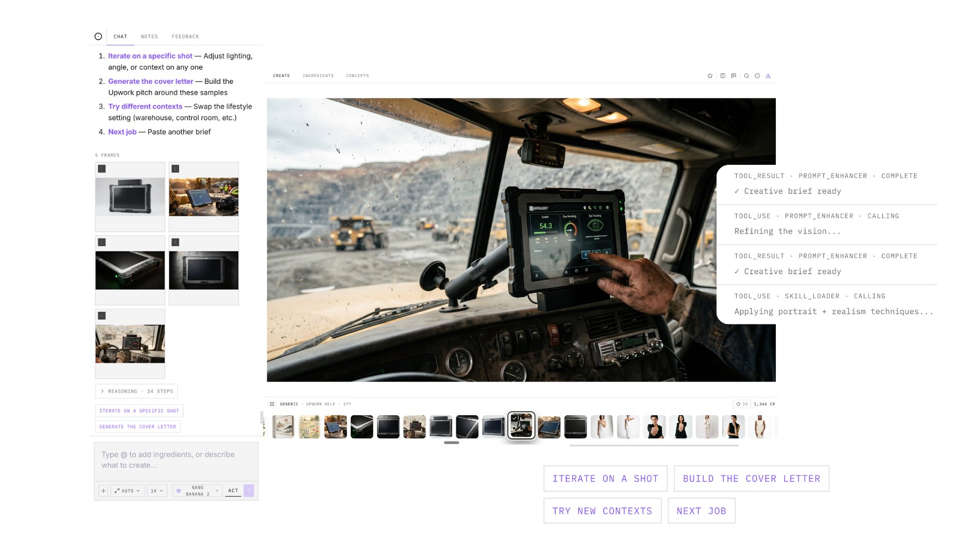Viewport: 980px width, 551px height.
Task: Click the star count badge showing 24
Action: pos(742,404)
